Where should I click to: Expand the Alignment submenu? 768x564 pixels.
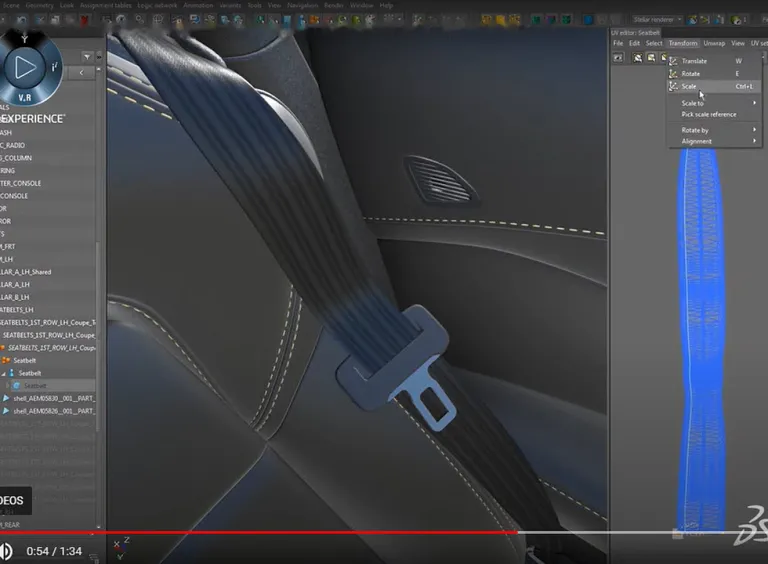click(715, 141)
